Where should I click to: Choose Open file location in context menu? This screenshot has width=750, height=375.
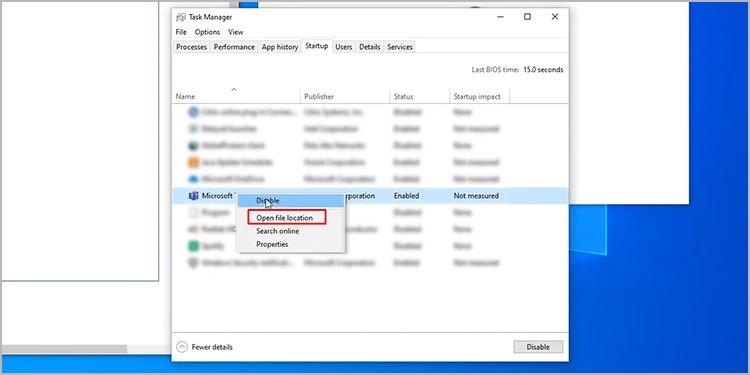(x=285, y=218)
